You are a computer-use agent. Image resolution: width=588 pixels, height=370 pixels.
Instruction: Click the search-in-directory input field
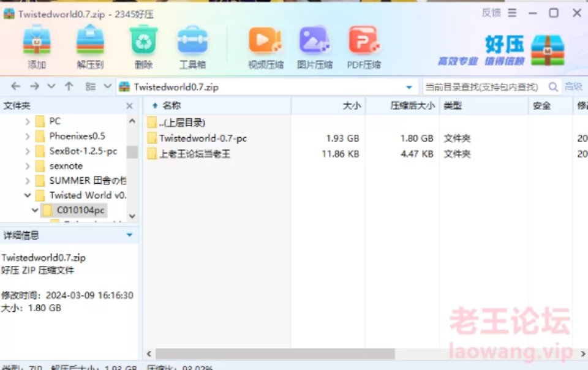click(x=483, y=87)
